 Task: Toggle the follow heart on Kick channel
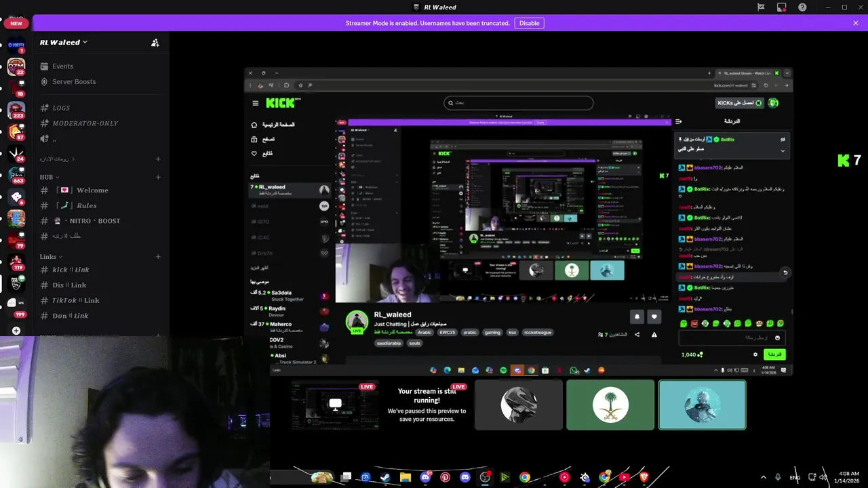pyautogui.click(x=654, y=317)
